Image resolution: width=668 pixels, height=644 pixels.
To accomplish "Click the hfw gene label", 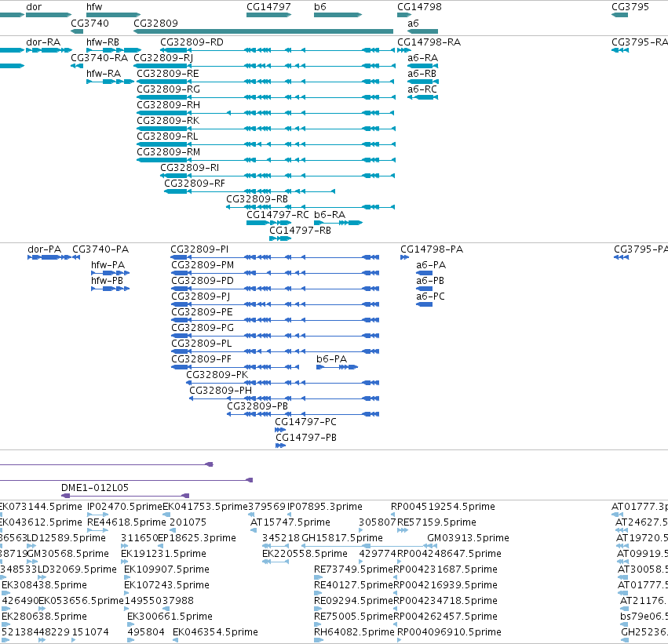I will click(94, 7).
